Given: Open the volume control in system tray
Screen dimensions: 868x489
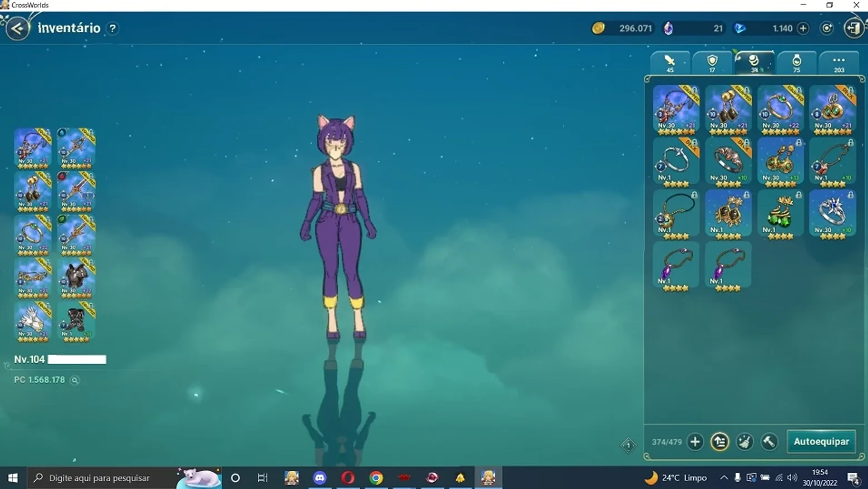Looking at the screenshot, I should pos(792,478).
